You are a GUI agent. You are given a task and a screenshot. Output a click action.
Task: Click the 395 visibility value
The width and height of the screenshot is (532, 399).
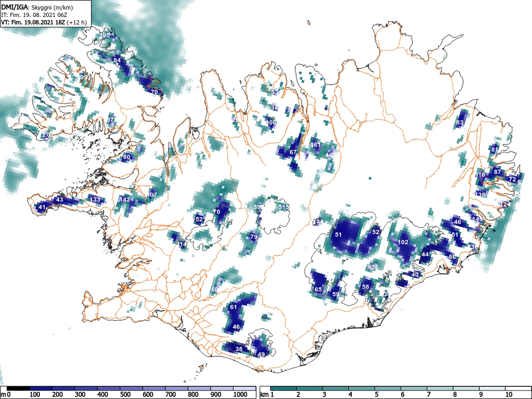click(105, 35)
